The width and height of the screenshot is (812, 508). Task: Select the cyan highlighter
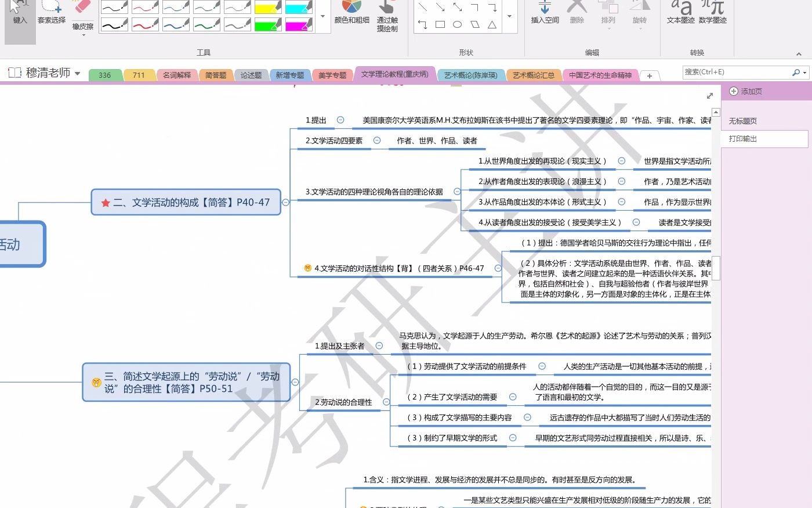coord(299,7)
